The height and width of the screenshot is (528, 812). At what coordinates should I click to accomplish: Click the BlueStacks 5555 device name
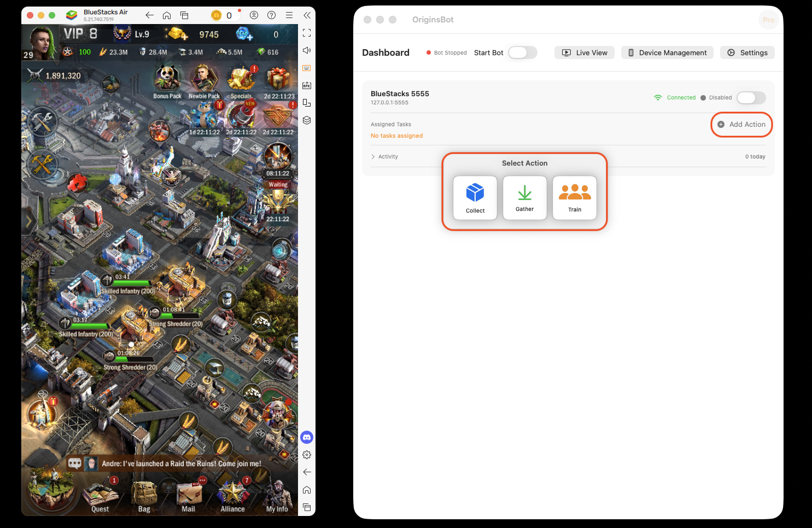pyautogui.click(x=400, y=94)
